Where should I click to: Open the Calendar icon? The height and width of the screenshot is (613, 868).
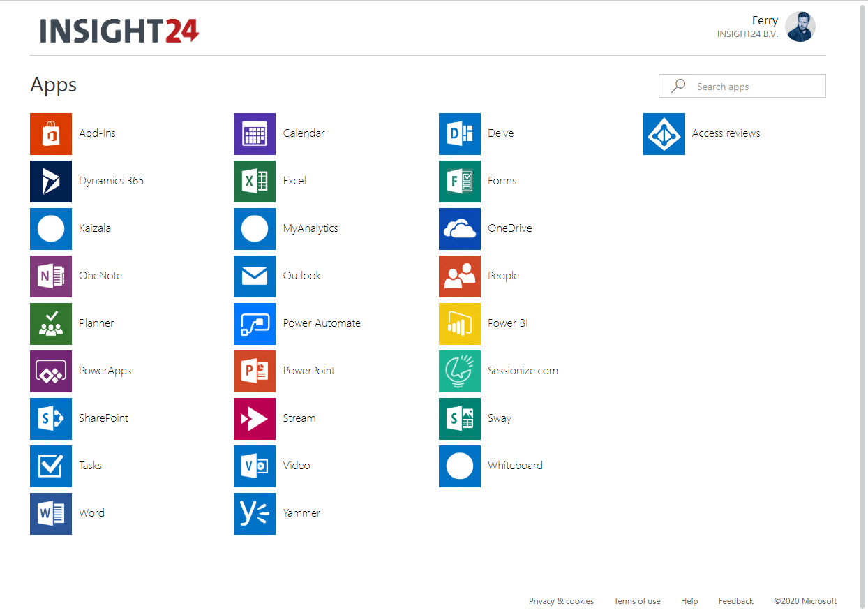[x=255, y=134]
